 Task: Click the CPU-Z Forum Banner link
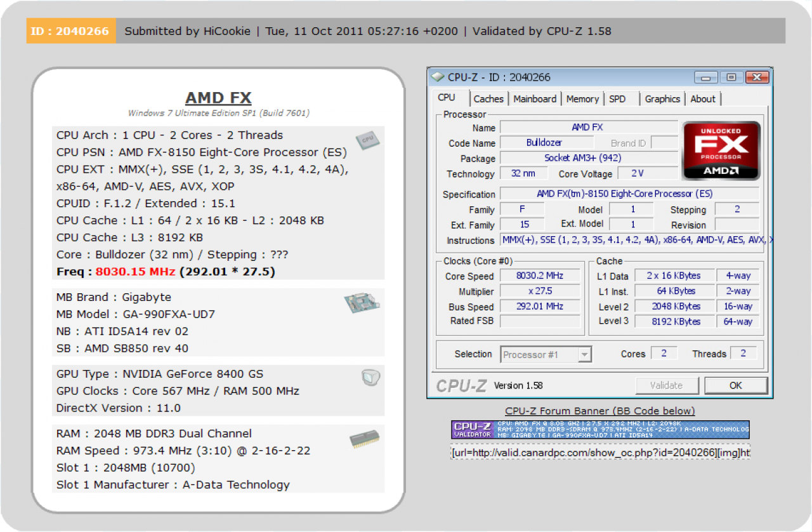(x=600, y=411)
